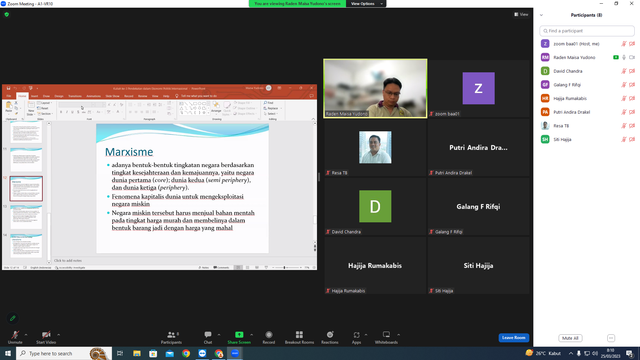This screenshot has width=640, height=360.
Task: Click the Mute All button
Action: [x=570, y=338]
